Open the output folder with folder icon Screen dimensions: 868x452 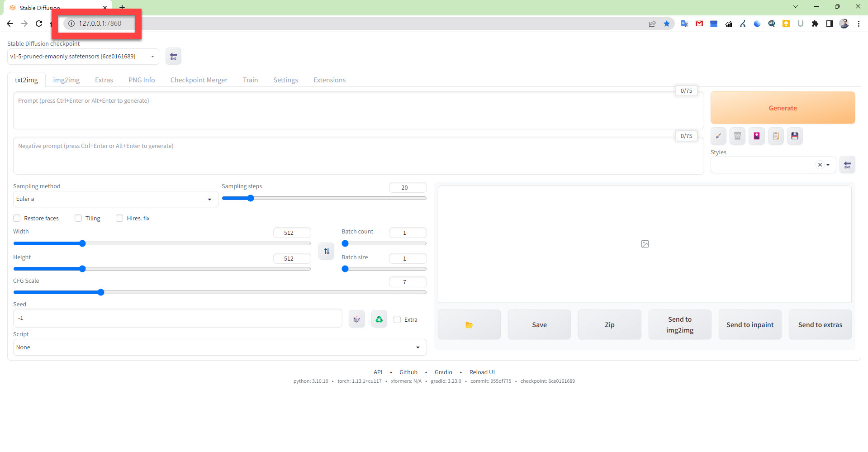tap(469, 325)
